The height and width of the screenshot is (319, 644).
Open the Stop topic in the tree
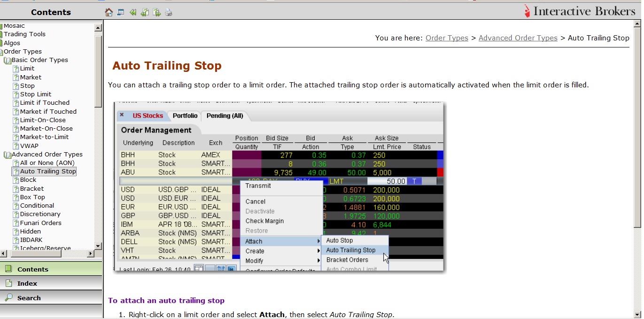click(27, 86)
